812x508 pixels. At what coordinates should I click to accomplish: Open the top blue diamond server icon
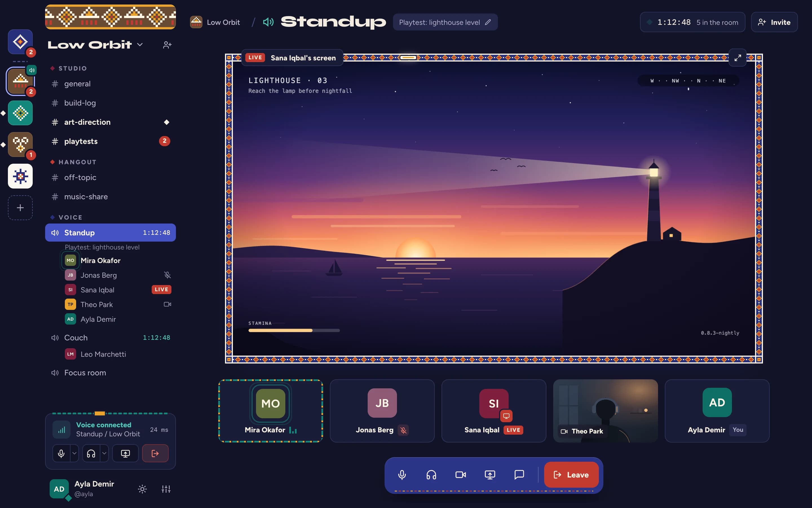[x=20, y=42]
